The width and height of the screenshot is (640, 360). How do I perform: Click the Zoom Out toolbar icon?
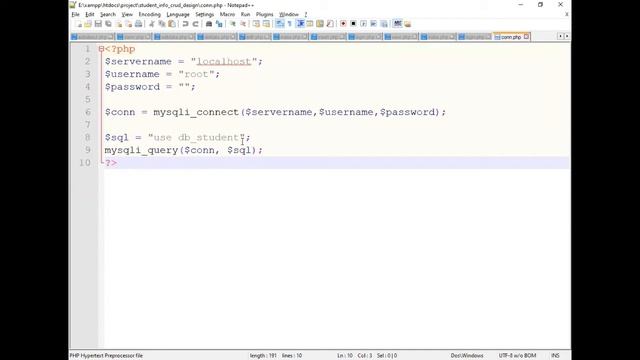[x=243, y=24]
